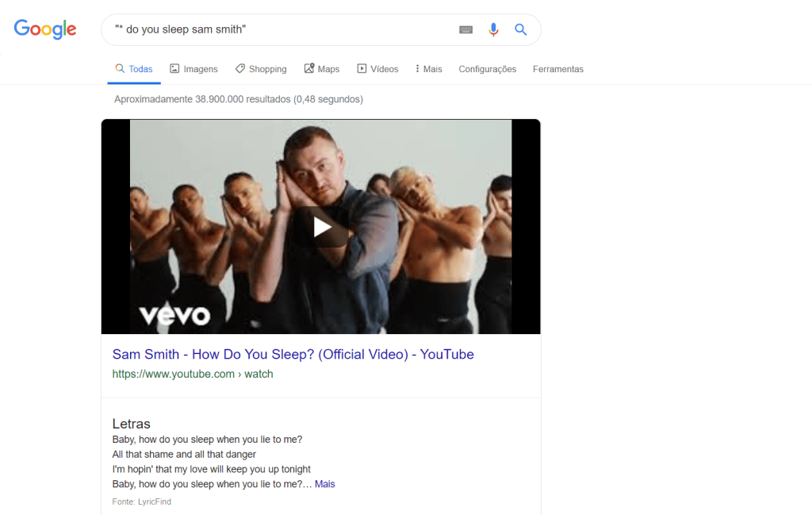Image resolution: width=812 pixels, height=515 pixels.
Task: Expand lyrics with the Mais link
Action: (x=324, y=484)
